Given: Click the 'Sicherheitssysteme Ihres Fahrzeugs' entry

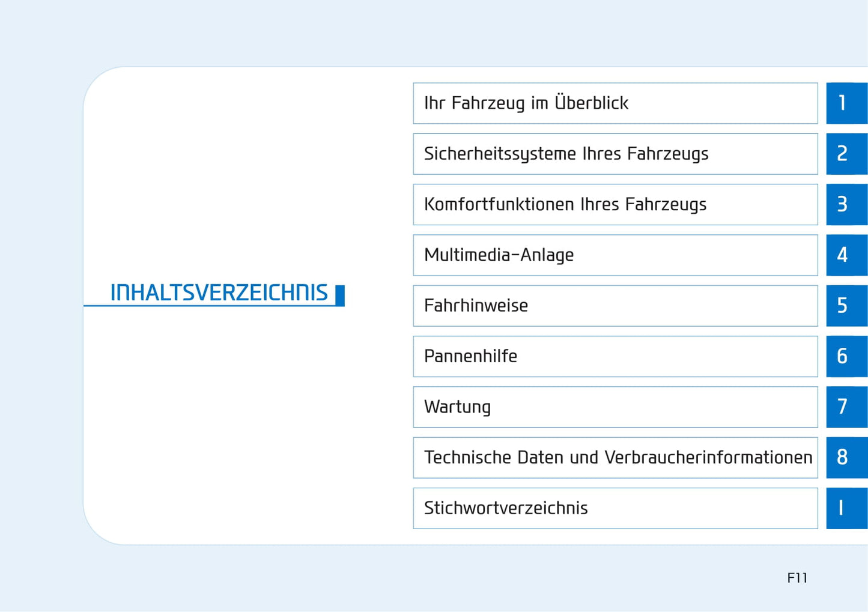Looking at the screenshot, I should 615,154.
